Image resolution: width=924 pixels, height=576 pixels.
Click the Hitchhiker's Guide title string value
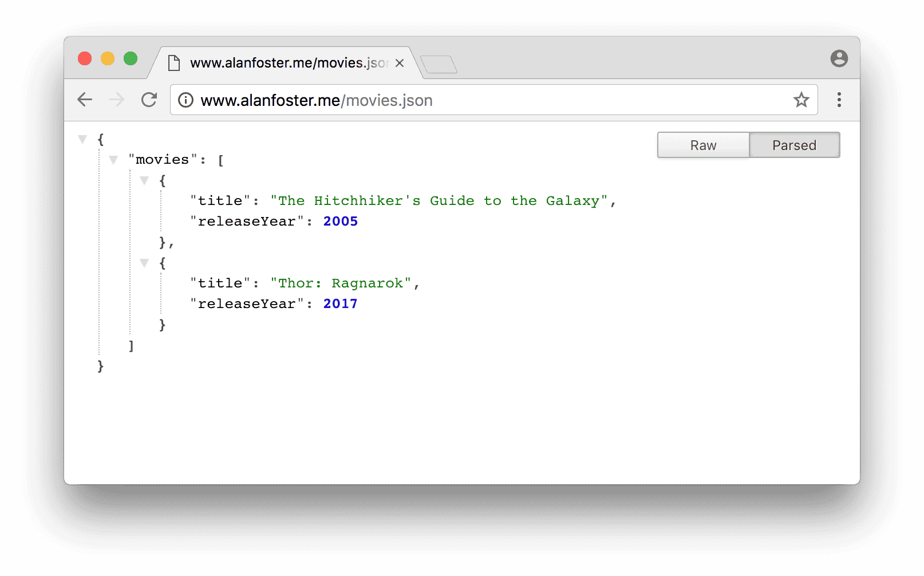click(439, 201)
